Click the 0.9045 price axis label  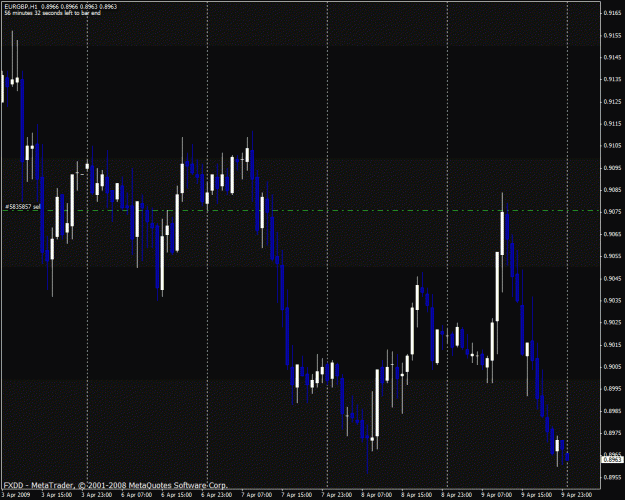coord(612,278)
